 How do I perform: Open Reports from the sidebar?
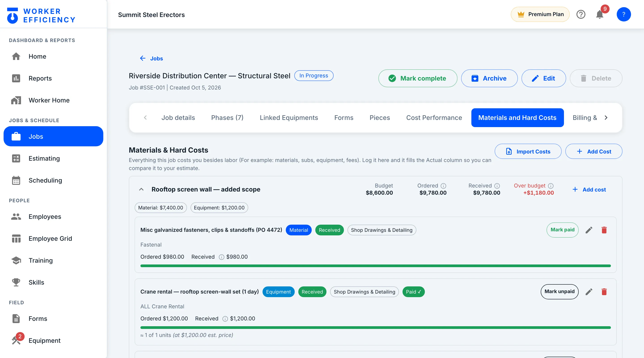point(53,78)
